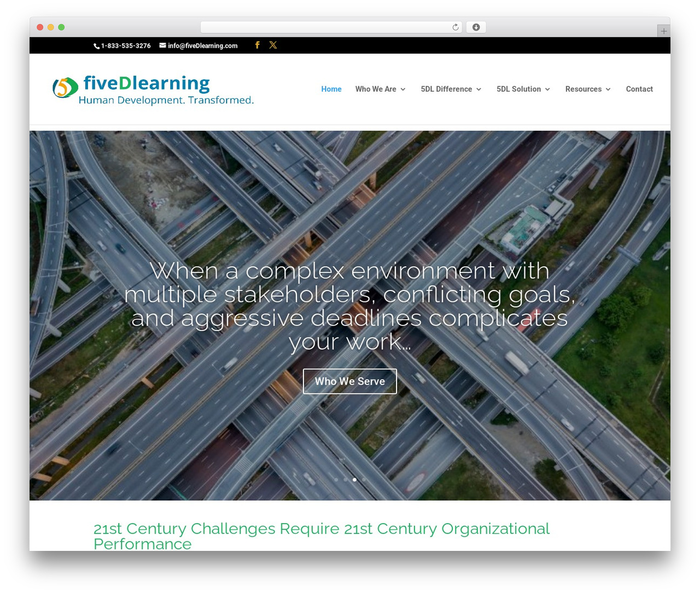Click the hero text 'When a complex environment with'
Image resolution: width=700 pixels, height=593 pixels.
(x=349, y=270)
